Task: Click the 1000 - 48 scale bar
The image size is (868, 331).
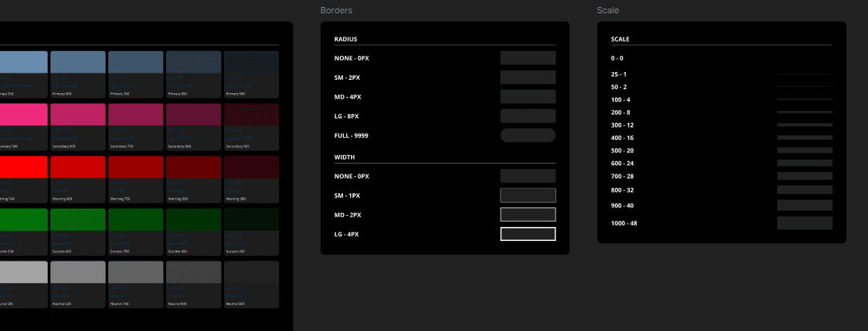Action: [805, 223]
